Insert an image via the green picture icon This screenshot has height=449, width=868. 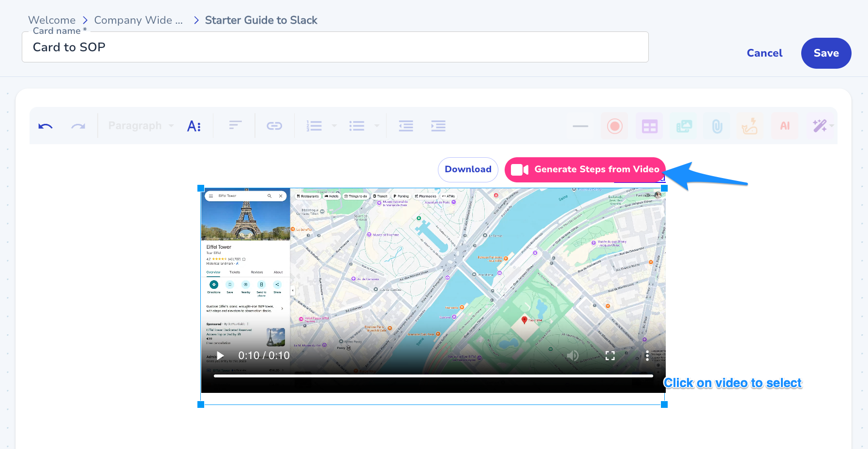pyautogui.click(x=684, y=126)
